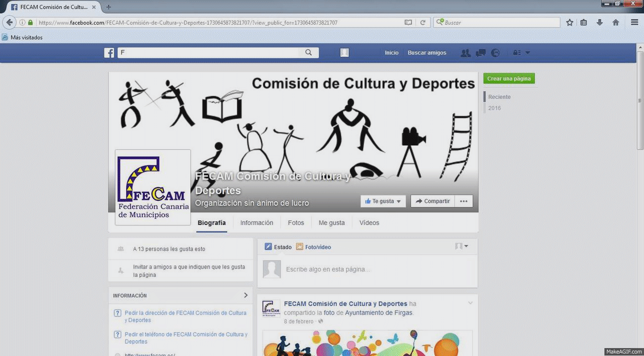Show bookmarks list icon in the Firefox toolbar
Screen dimensions: 644x356
coord(584,22)
